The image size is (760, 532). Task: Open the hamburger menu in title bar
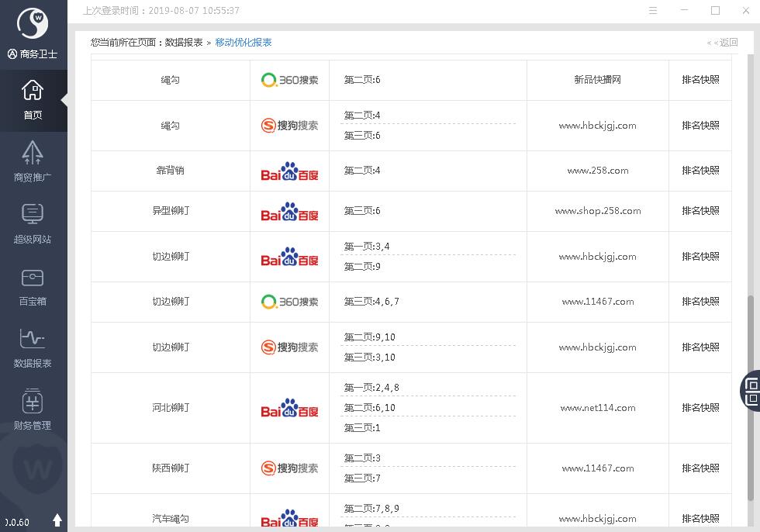click(x=653, y=11)
